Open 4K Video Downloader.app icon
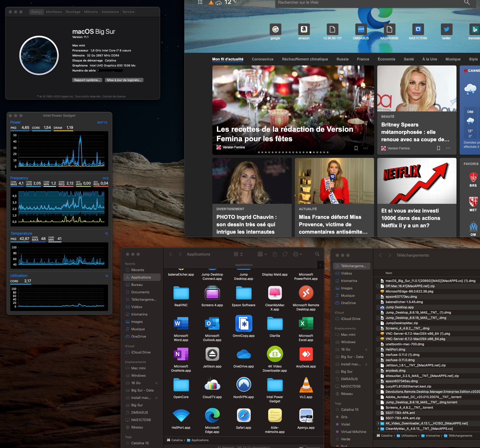The image size is (480, 448). (x=275, y=354)
